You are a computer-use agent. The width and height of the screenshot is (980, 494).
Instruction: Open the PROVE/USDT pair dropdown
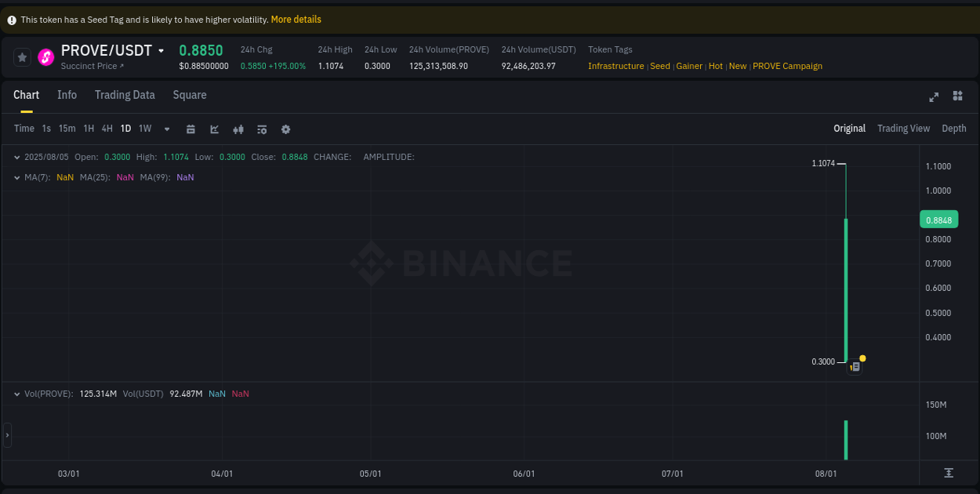tap(162, 50)
